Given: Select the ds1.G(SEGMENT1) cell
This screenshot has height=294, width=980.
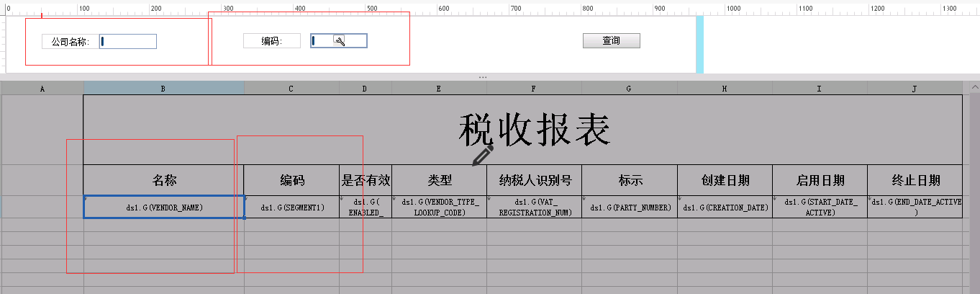Looking at the screenshot, I should pyautogui.click(x=291, y=207).
